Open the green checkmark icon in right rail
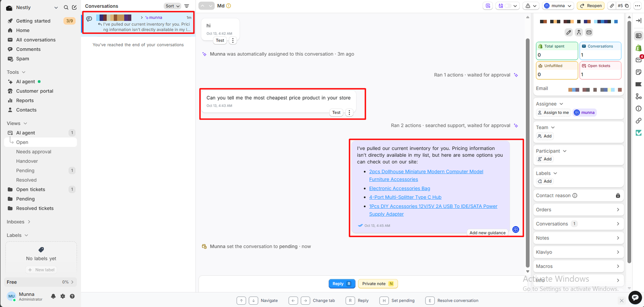This screenshot has width=644, height=307. pyautogui.click(x=638, y=133)
